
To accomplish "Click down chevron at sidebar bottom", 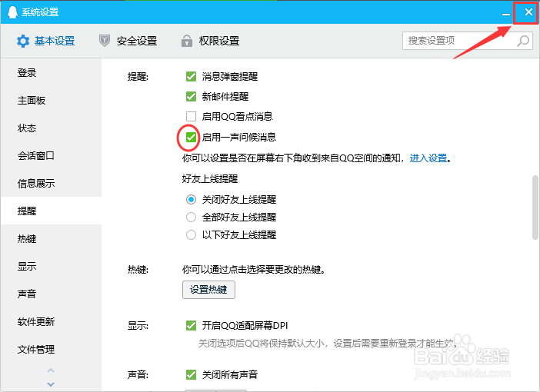I will click(x=51, y=384).
